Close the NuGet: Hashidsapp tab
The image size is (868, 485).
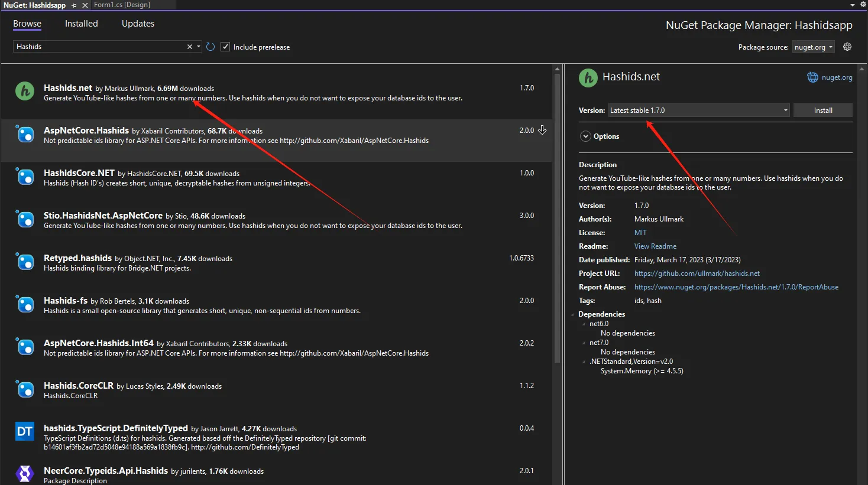pyautogui.click(x=85, y=5)
